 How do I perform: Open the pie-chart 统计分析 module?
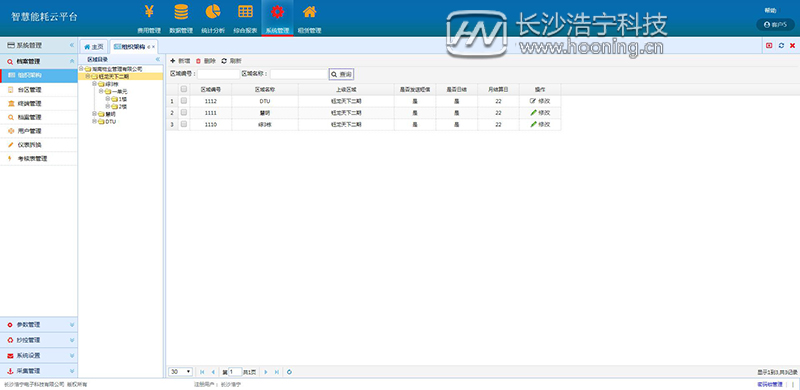click(x=212, y=18)
